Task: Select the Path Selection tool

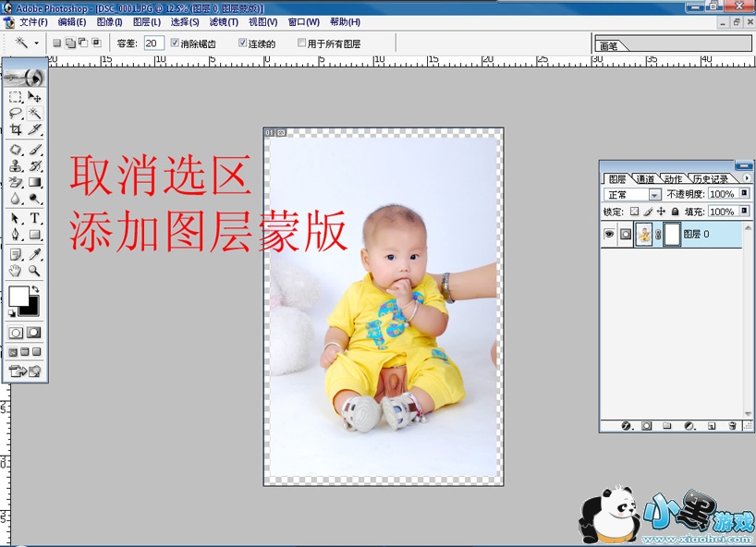Action: pyautogui.click(x=16, y=218)
